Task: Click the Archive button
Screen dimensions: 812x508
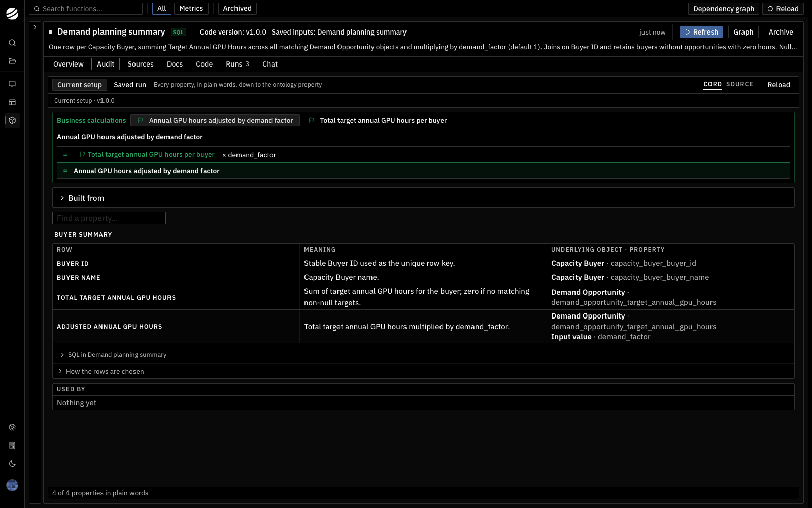Action: pyautogui.click(x=781, y=32)
